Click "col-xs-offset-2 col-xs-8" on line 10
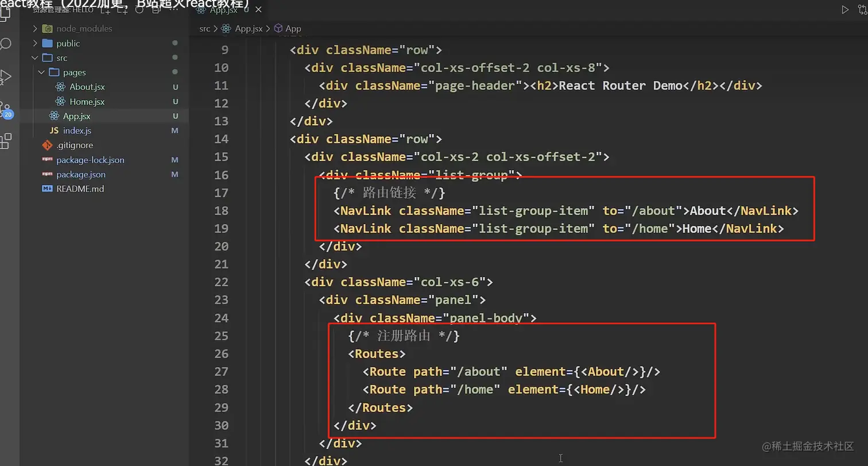 click(508, 68)
